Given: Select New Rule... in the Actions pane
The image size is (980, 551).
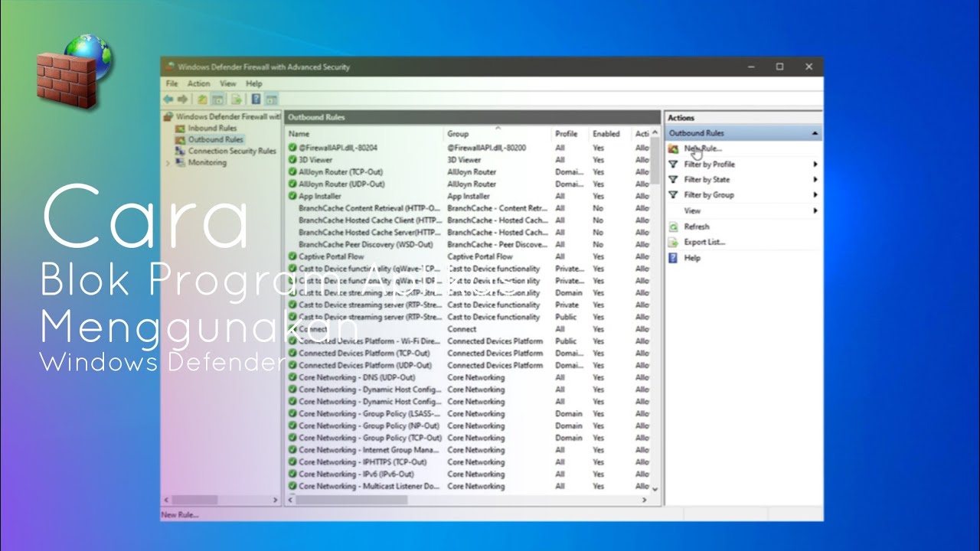Looking at the screenshot, I should pyautogui.click(x=703, y=148).
